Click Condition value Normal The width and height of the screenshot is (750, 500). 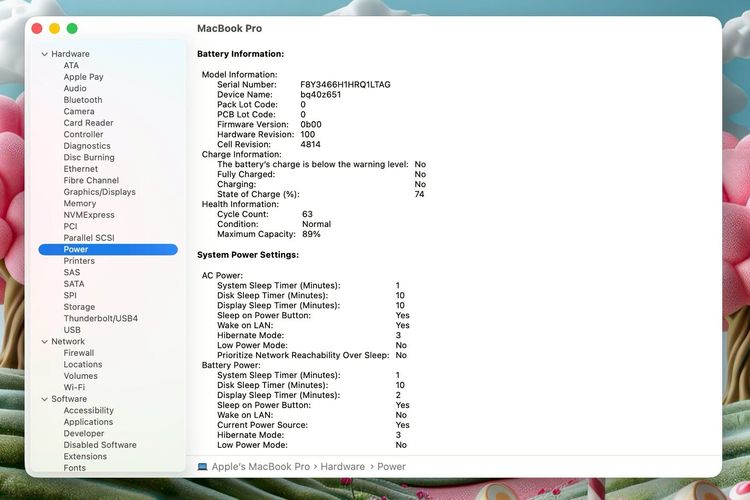(x=316, y=224)
